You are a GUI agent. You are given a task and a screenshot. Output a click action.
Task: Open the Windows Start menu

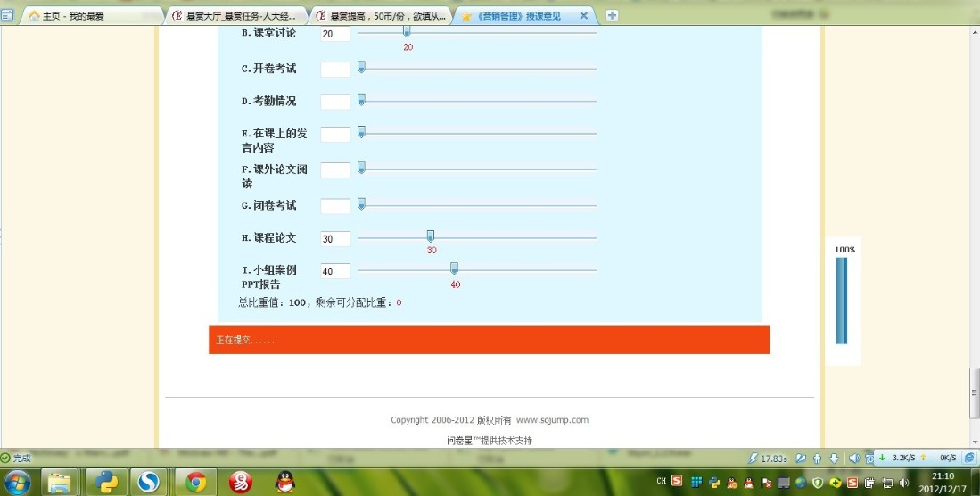point(17,483)
